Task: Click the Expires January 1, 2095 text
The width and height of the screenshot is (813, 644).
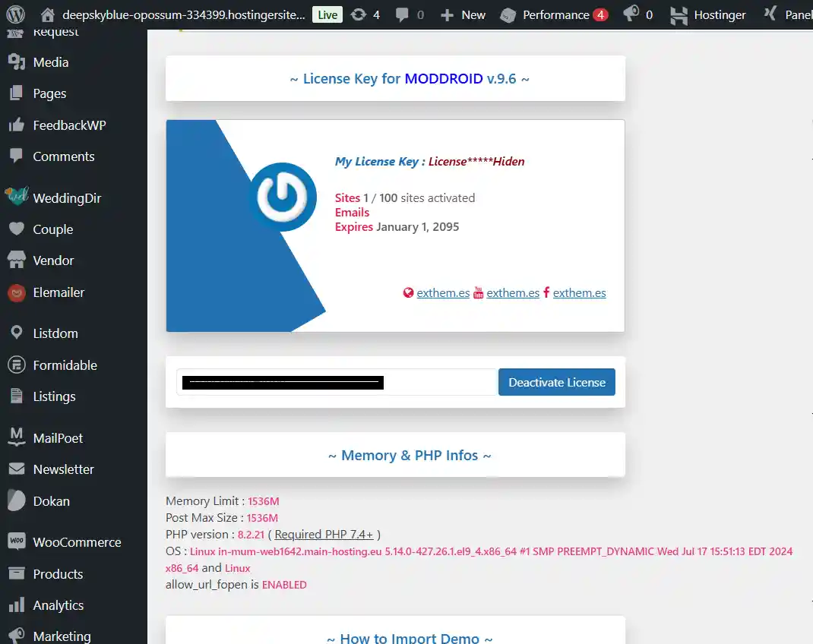Action: point(397,227)
